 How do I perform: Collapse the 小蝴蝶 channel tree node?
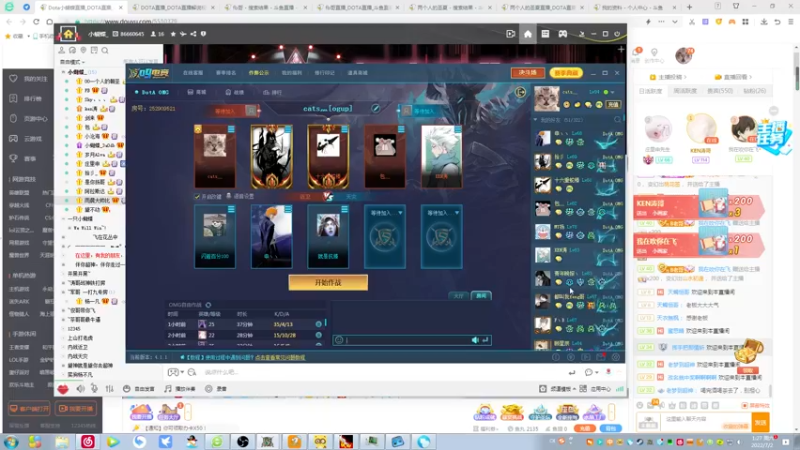click(x=64, y=72)
